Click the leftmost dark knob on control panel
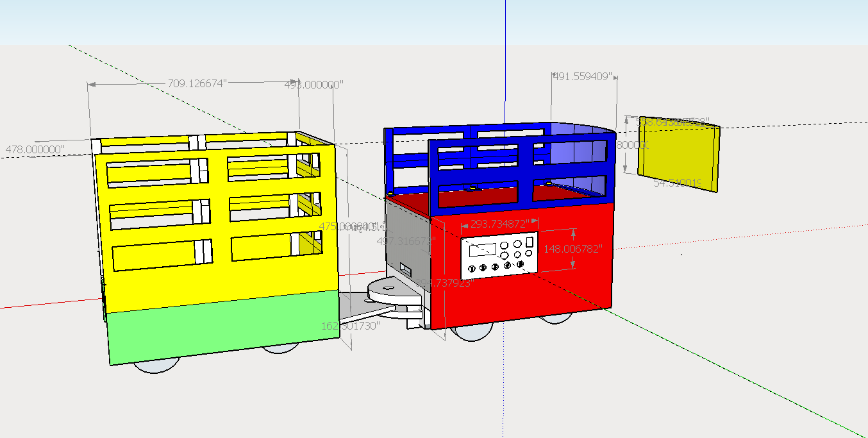868x438 pixels. 472,268
